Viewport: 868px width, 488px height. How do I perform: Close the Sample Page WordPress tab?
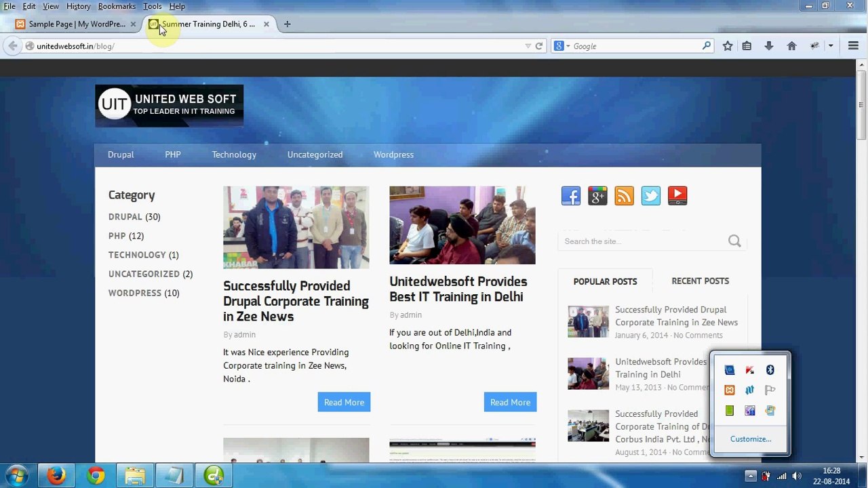click(133, 24)
